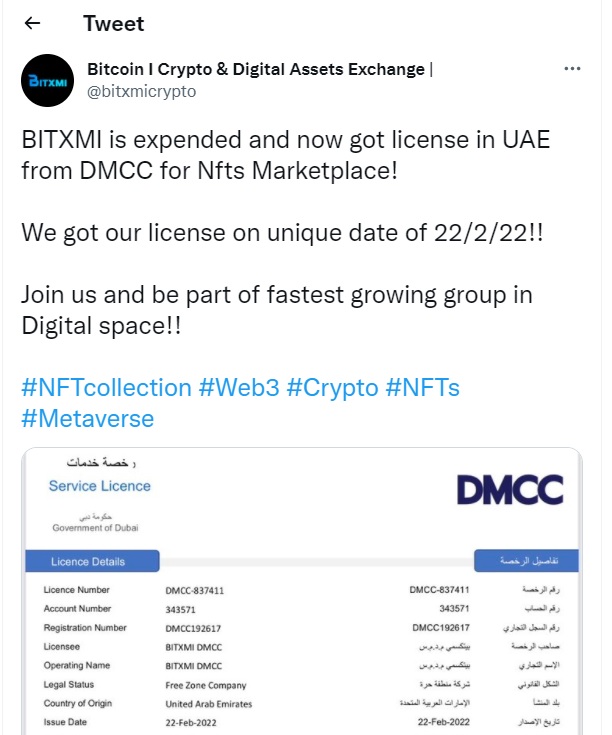Open the Bitcoin I Crypto & Digital Assets Exchange profile name

(256, 70)
